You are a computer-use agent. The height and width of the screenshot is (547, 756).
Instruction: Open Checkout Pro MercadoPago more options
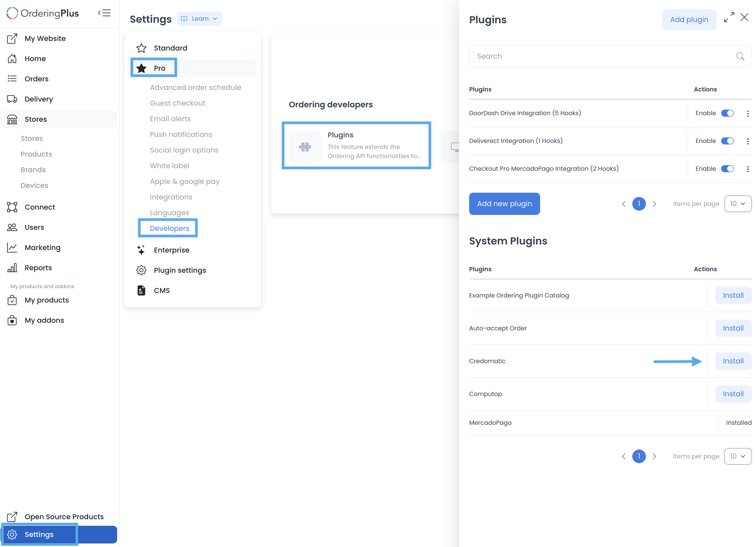point(748,169)
